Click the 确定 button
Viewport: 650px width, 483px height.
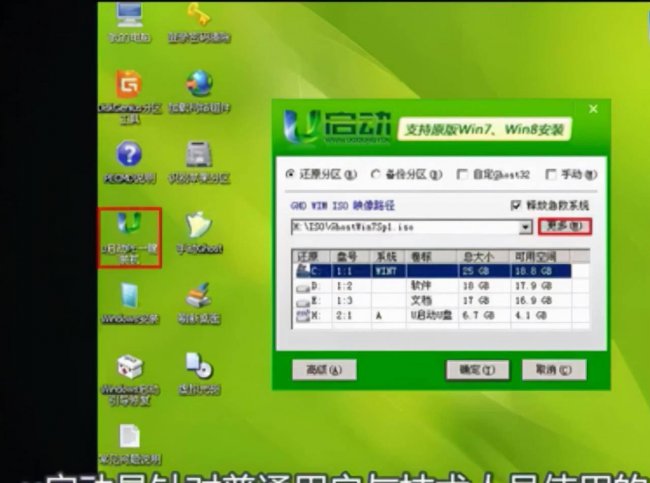point(478,369)
